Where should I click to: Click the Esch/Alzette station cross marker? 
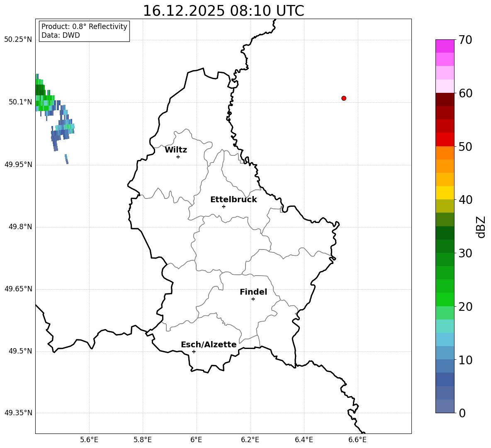point(194,351)
